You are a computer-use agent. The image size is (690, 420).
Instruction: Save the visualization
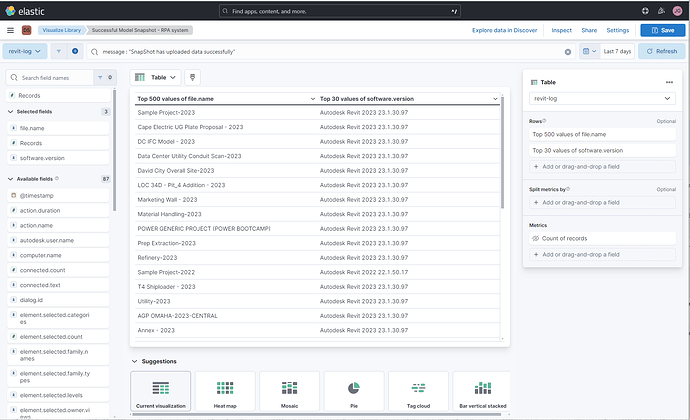tap(663, 30)
